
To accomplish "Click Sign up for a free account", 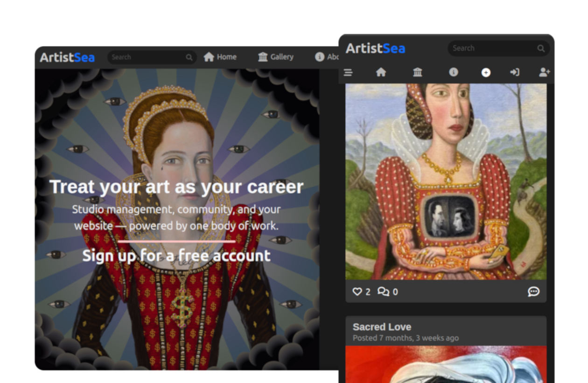I will (x=176, y=256).
